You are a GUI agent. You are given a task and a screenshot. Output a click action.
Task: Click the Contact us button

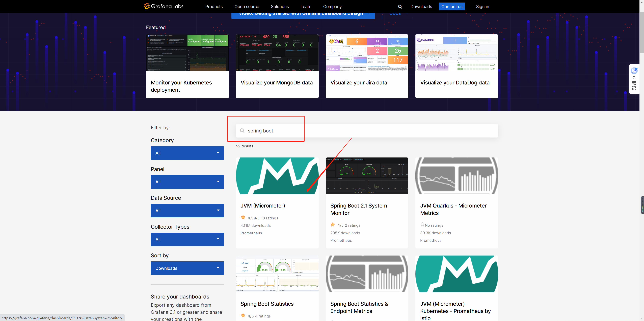(x=452, y=7)
